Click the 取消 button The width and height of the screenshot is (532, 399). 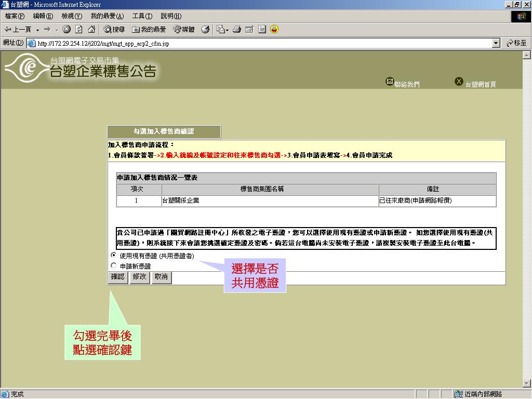tap(161, 277)
